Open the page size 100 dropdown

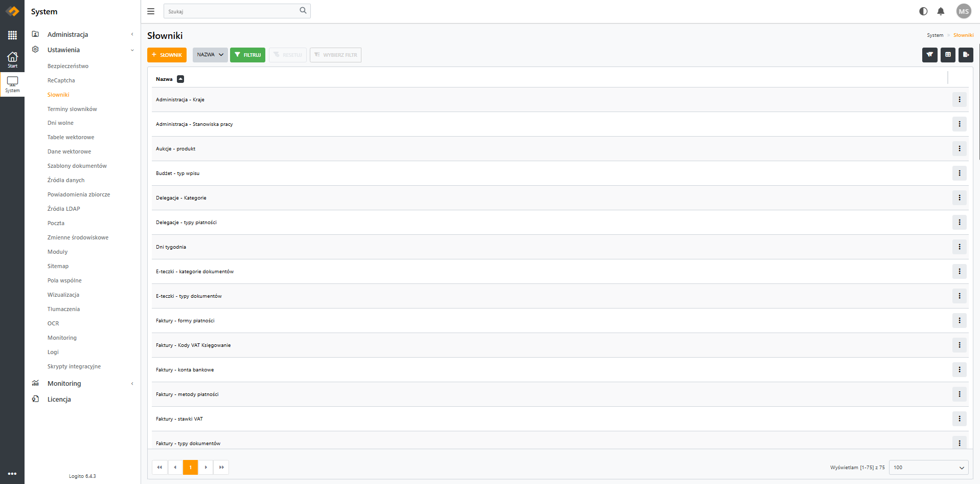[928, 467]
